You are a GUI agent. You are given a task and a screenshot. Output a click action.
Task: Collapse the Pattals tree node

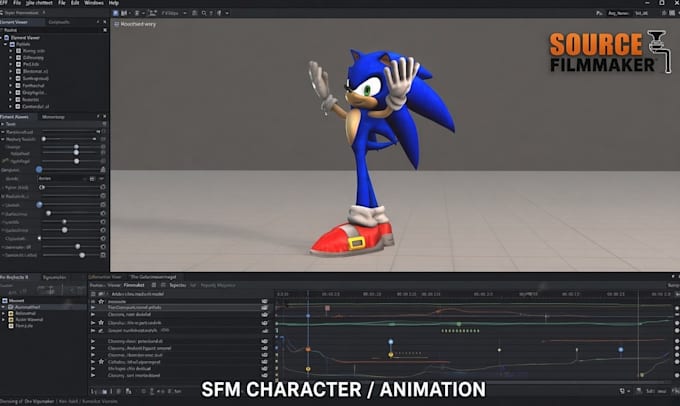click(x=6, y=44)
